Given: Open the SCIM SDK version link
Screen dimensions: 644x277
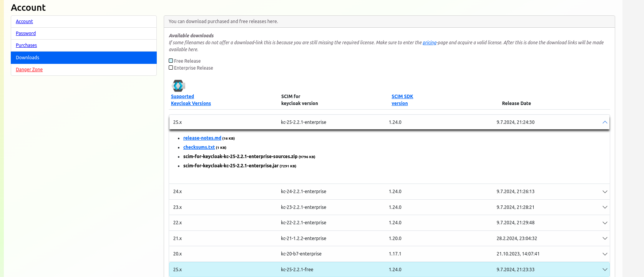Looking at the screenshot, I should tap(402, 100).
